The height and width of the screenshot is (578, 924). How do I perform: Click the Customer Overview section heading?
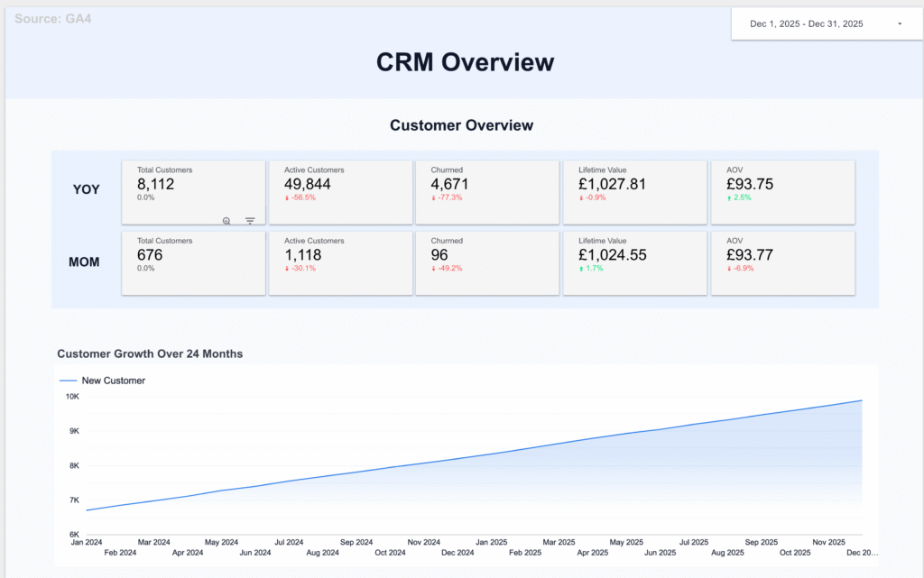tap(461, 125)
